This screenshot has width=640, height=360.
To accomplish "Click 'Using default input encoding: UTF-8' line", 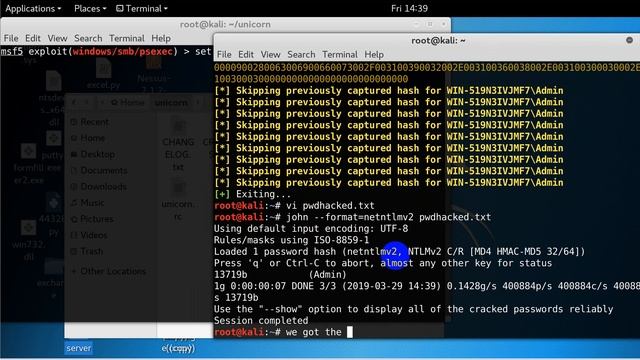I will (x=311, y=229).
